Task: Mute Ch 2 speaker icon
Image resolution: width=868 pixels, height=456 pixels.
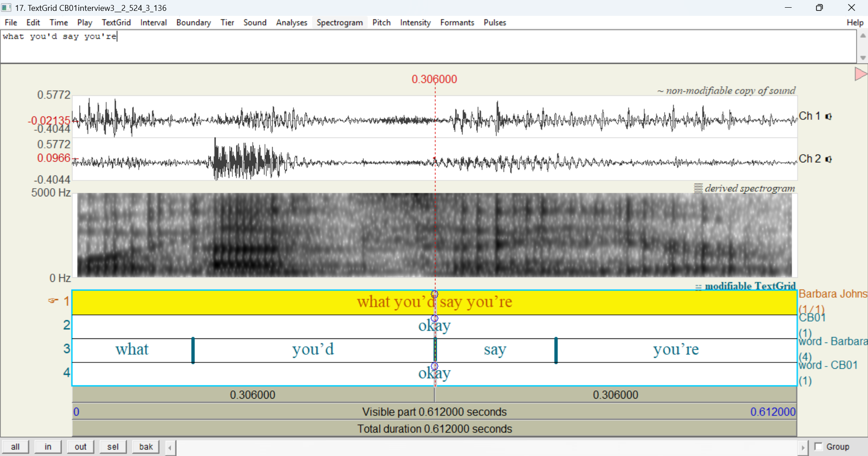Action: point(829,159)
